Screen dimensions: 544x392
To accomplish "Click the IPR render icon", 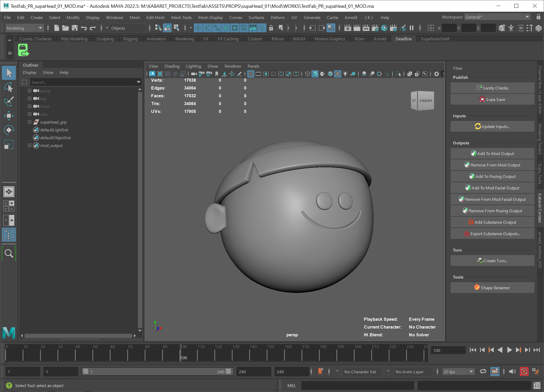I will click(366, 28).
